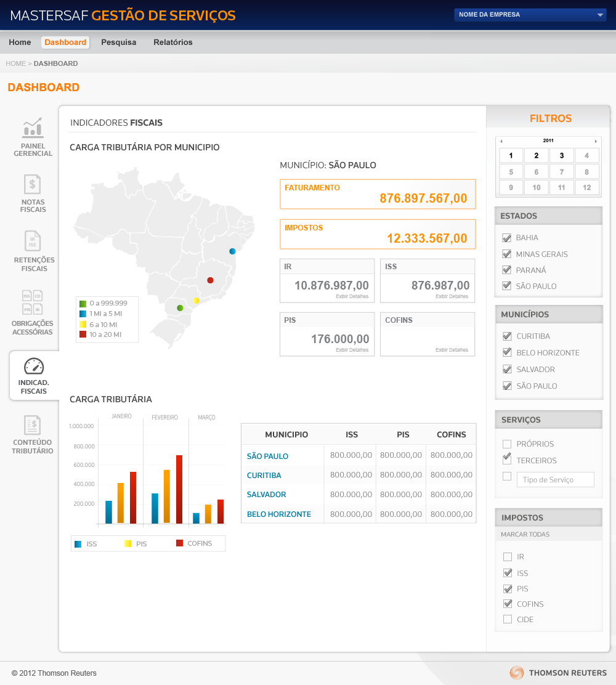Click the blue ISS chart legend swatch
The height and width of the screenshot is (685, 616).
pyautogui.click(x=78, y=544)
